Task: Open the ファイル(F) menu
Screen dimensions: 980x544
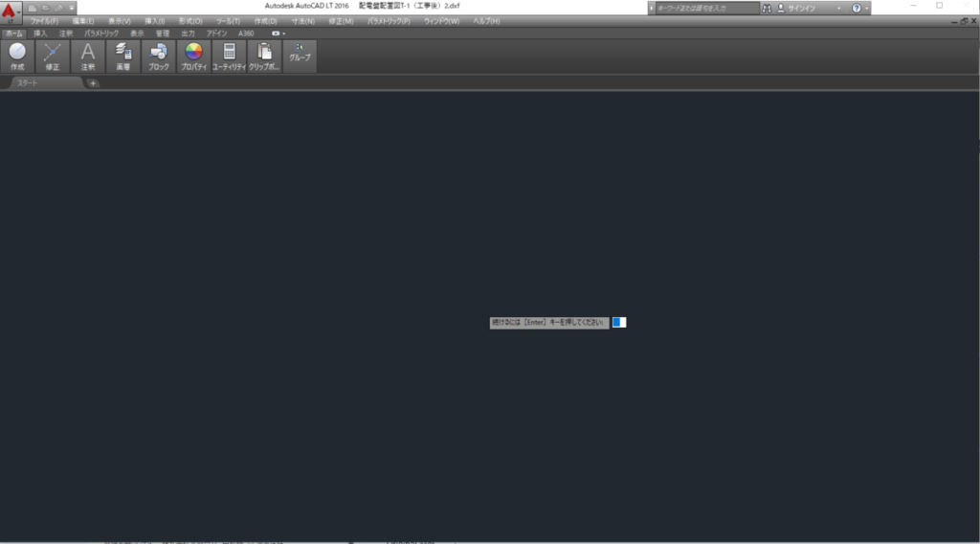Action: (44, 20)
